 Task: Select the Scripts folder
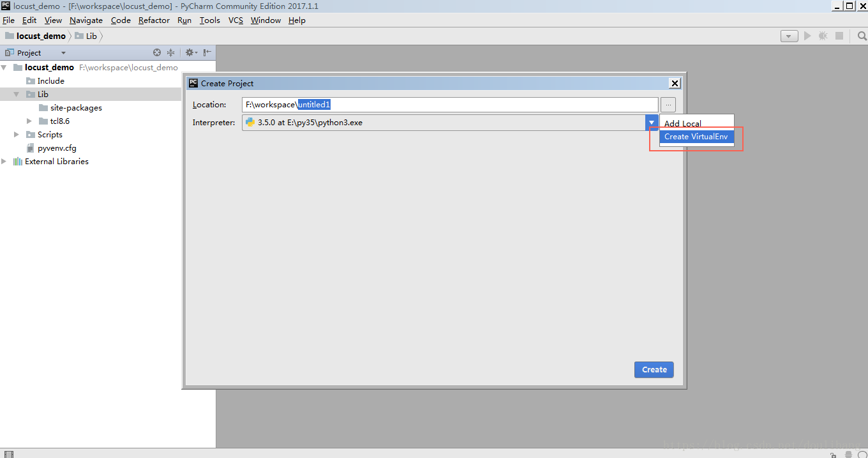click(45, 135)
